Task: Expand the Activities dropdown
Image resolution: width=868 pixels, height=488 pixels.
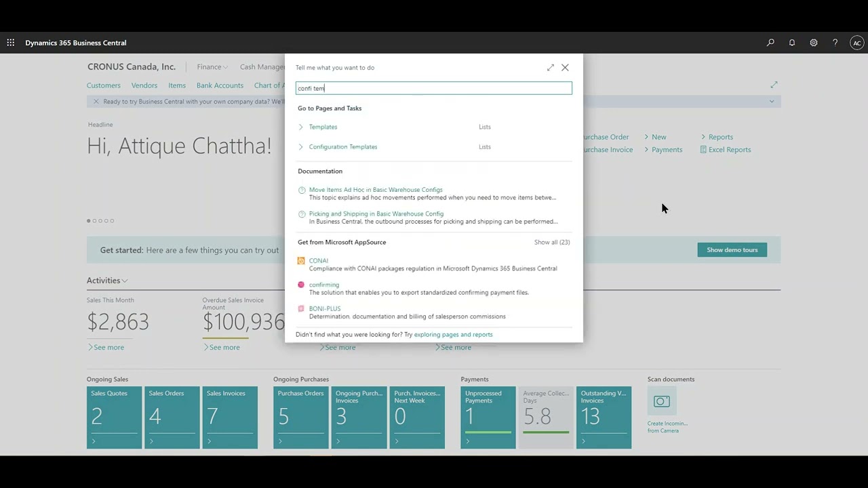Action: tap(107, 281)
